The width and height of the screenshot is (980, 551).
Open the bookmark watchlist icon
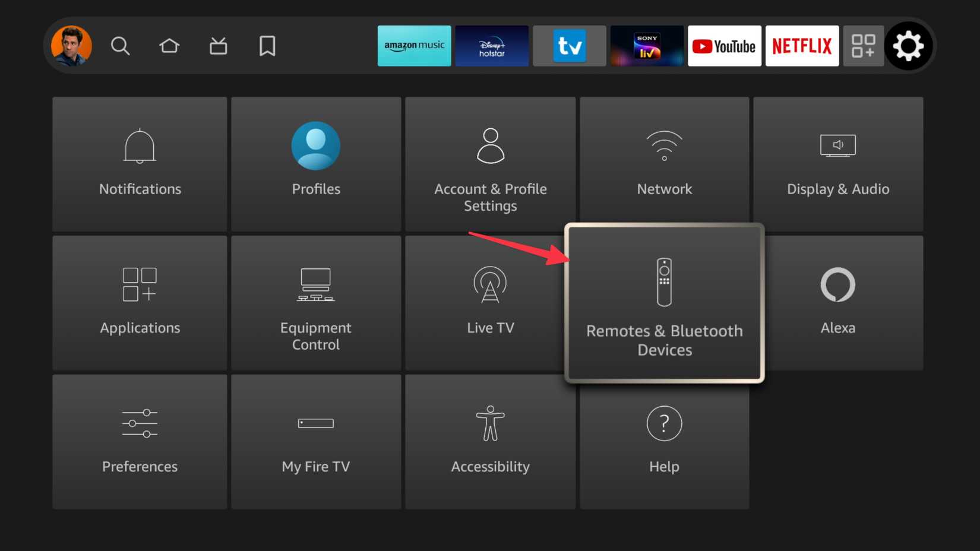coord(267,46)
